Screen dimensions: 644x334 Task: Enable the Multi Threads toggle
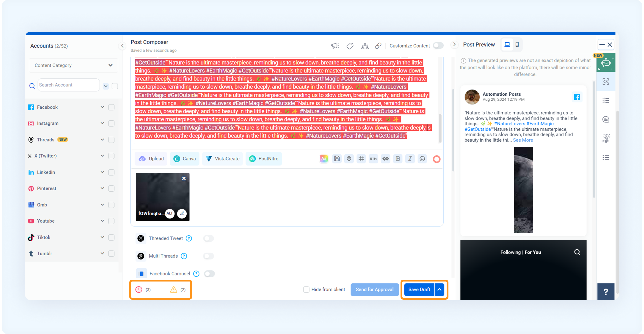pos(208,256)
